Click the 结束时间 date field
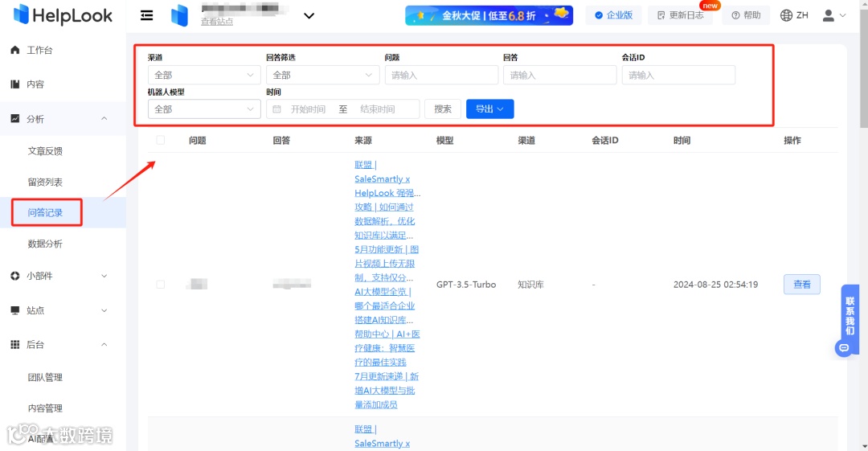This screenshot has width=868, height=451. pos(378,109)
